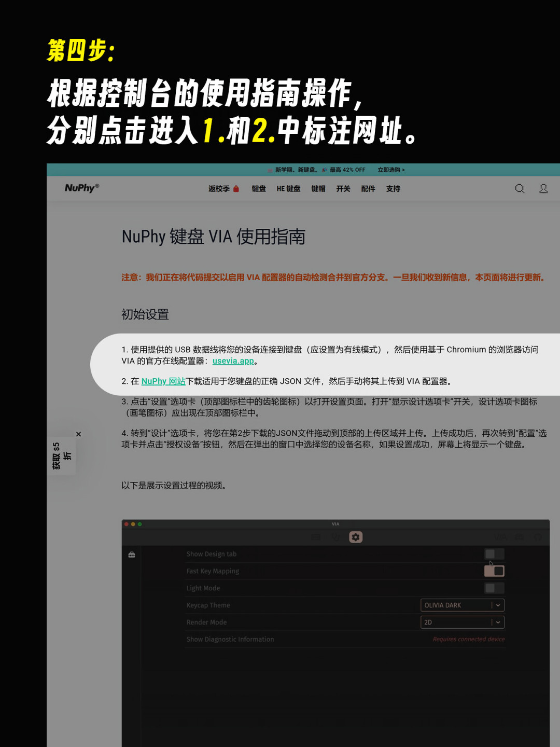Open the 返校季 menu item
This screenshot has height=747, width=560.
pos(224,189)
